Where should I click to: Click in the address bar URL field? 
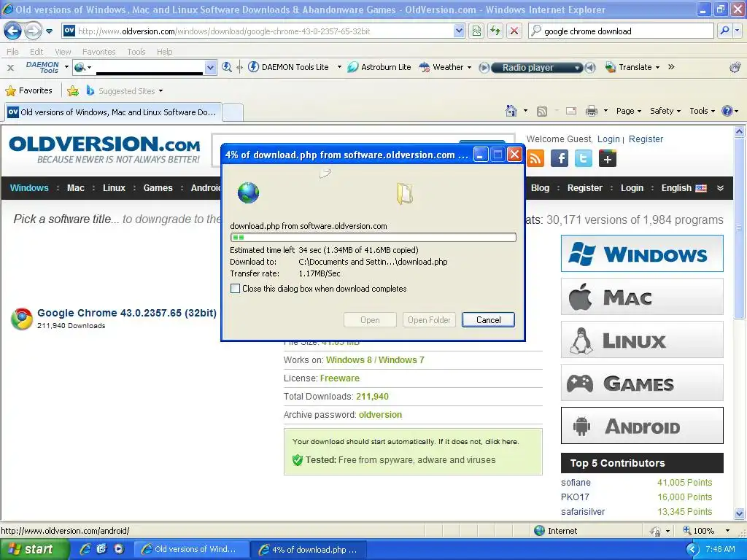pos(264,31)
